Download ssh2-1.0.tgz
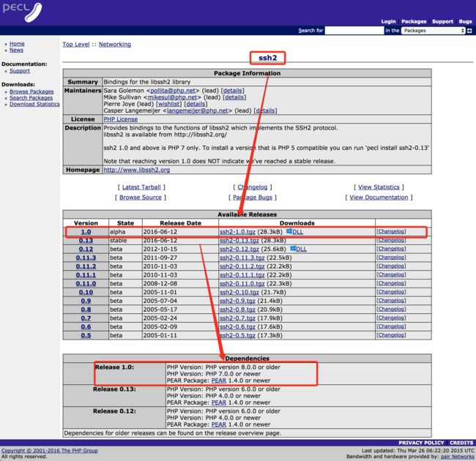Viewport: 476px width, 461px height. [237, 232]
